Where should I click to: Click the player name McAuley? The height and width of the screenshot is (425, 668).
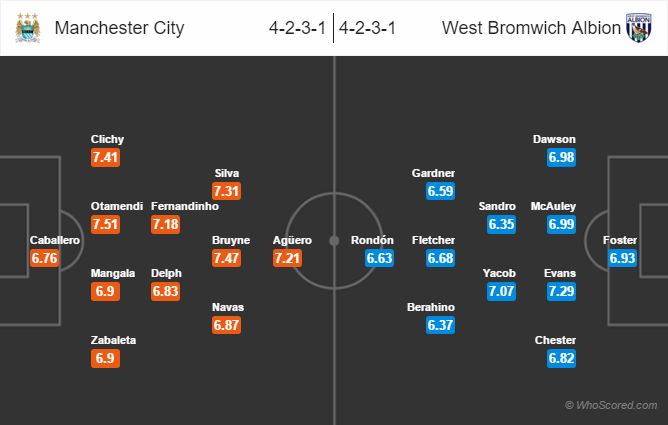coord(553,205)
